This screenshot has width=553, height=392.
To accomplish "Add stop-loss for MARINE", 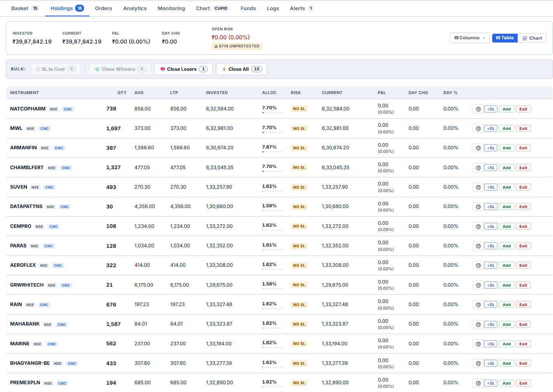I will (491, 344).
